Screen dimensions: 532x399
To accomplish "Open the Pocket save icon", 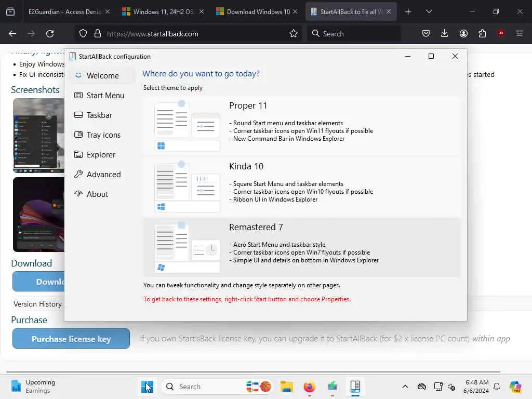I will pyautogui.click(x=426, y=34).
